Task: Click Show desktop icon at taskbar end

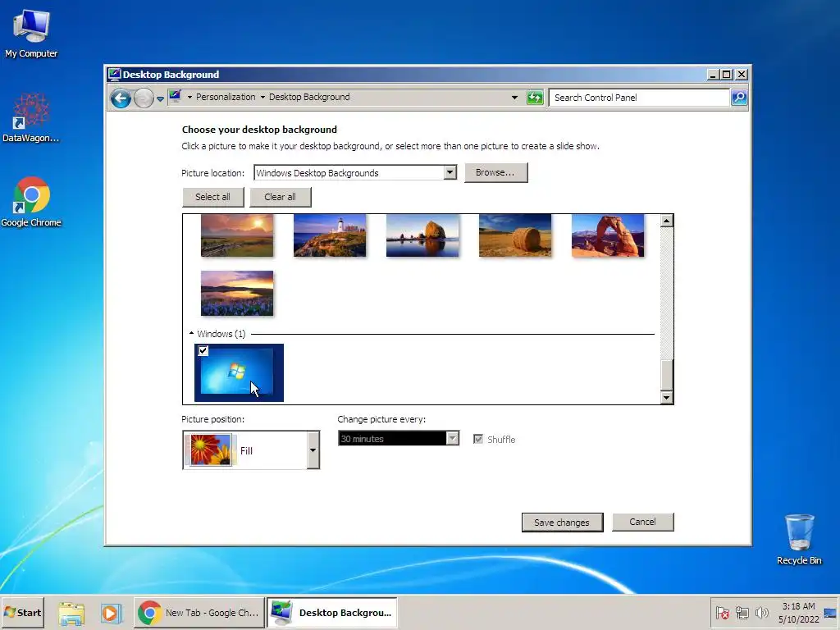Action: pyautogui.click(x=830, y=612)
